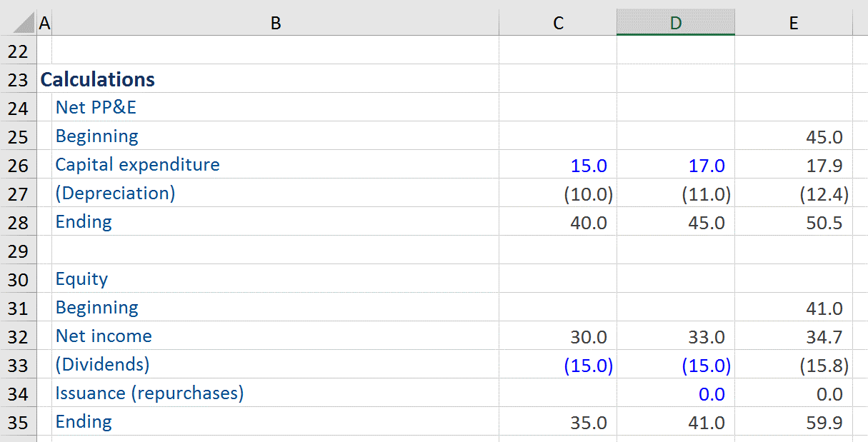Image resolution: width=868 pixels, height=442 pixels.
Task: Select column C header
Action: coord(558,22)
